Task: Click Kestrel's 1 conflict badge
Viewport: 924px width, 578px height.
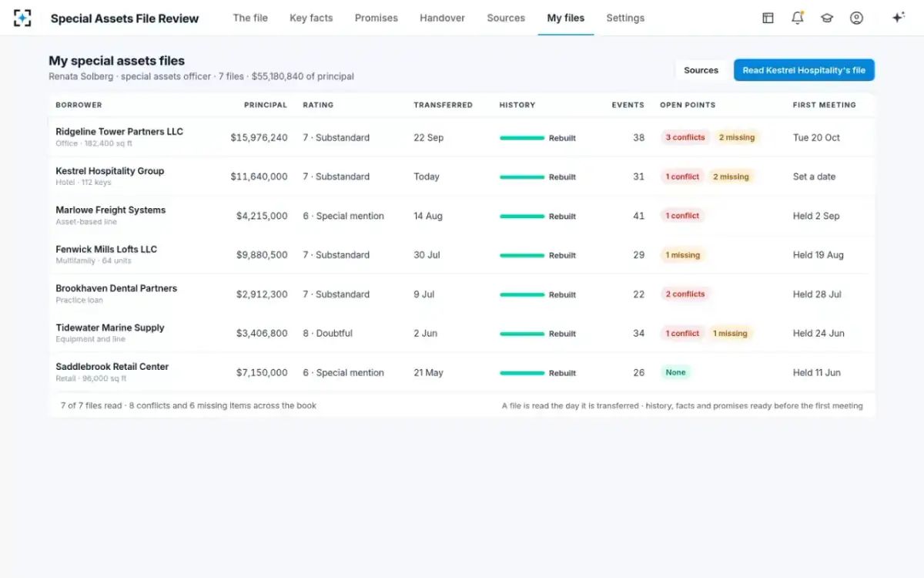Action: [x=682, y=176]
